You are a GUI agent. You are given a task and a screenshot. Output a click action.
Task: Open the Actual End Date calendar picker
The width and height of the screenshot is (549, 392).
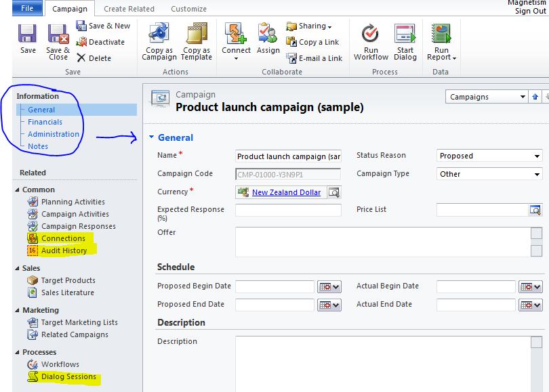tap(531, 305)
